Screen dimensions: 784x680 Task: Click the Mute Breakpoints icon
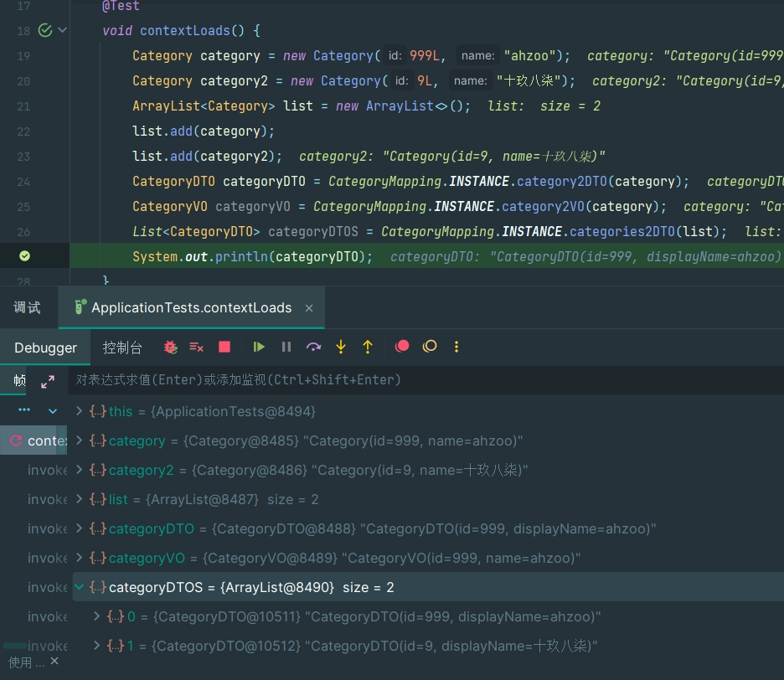(x=430, y=347)
